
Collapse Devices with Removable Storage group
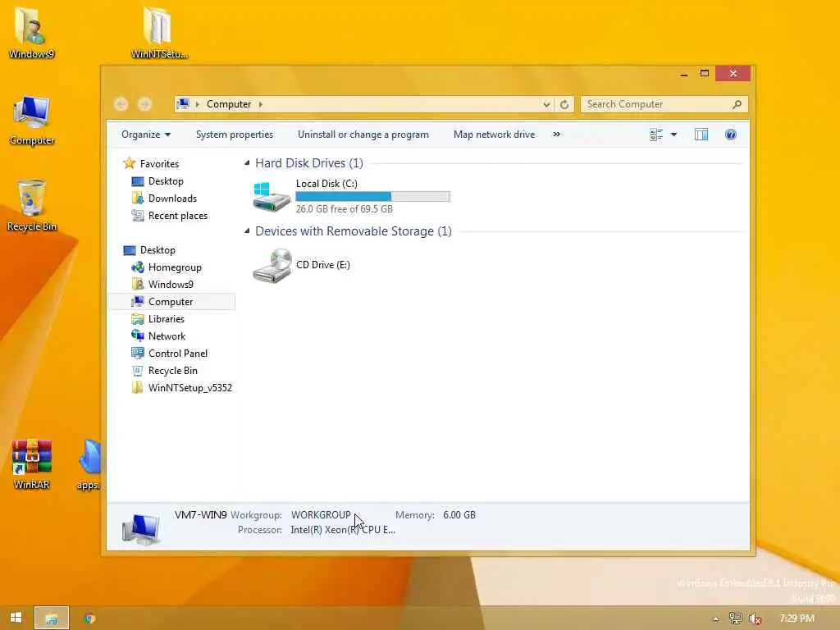pos(247,231)
